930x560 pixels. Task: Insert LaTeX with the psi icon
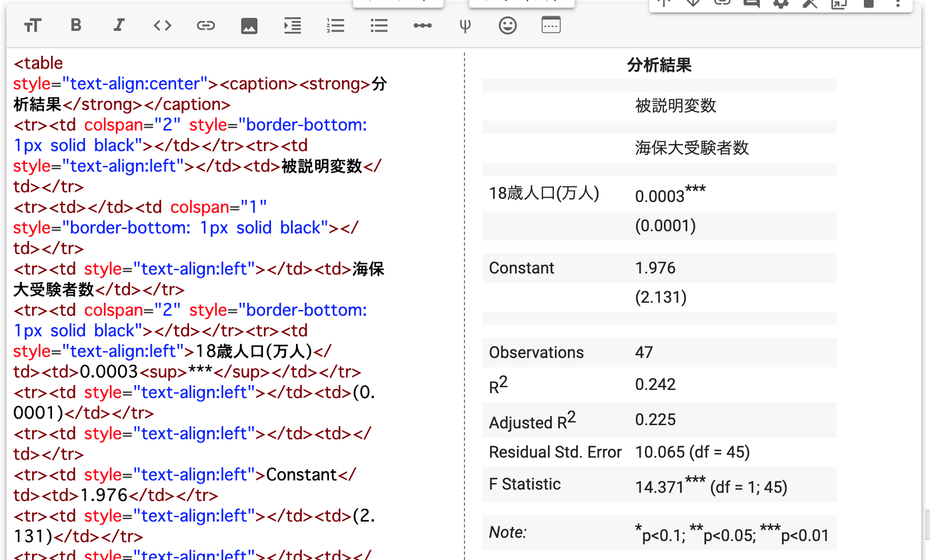(x=465, y=25)
